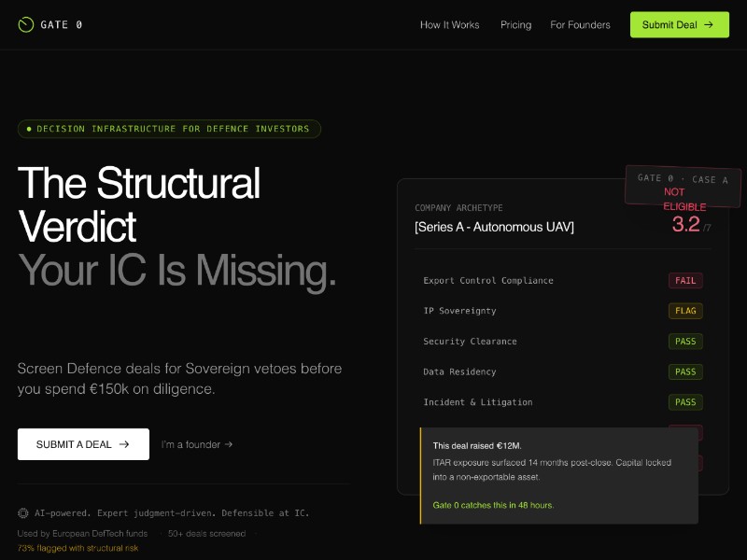Click the white SUBMIT A DEAL button
Viewport: 747px width, 560px height.
(83, 444)
